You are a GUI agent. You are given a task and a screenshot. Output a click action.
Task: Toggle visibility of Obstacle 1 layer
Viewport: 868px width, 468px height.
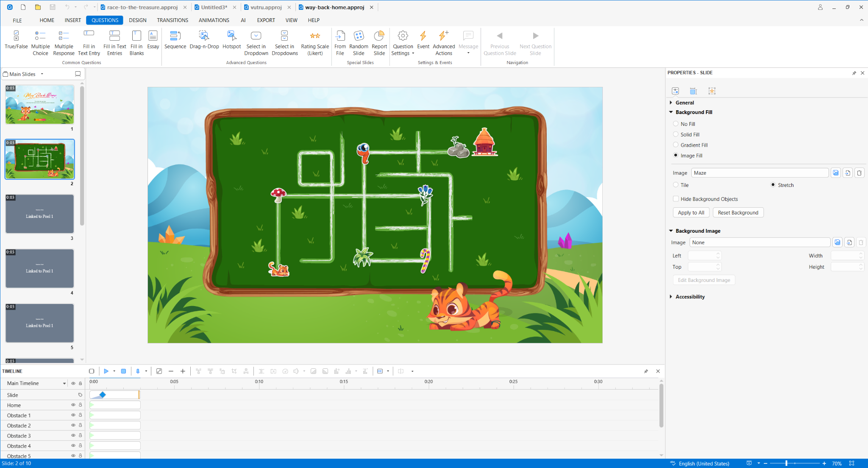[x=73, y=415]
